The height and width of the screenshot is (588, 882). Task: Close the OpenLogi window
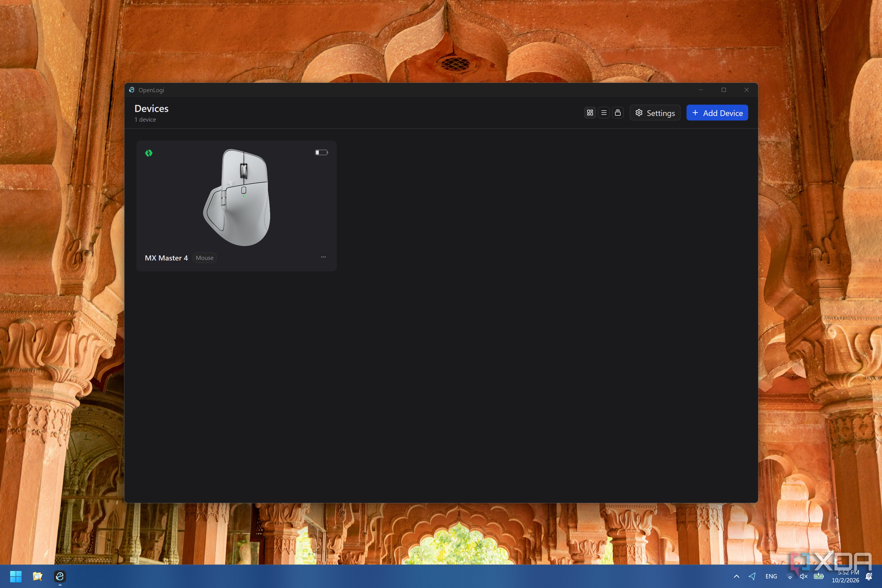746,90
